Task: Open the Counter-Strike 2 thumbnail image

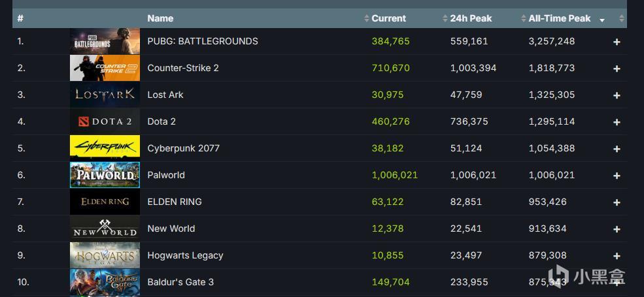Action: 105,68
